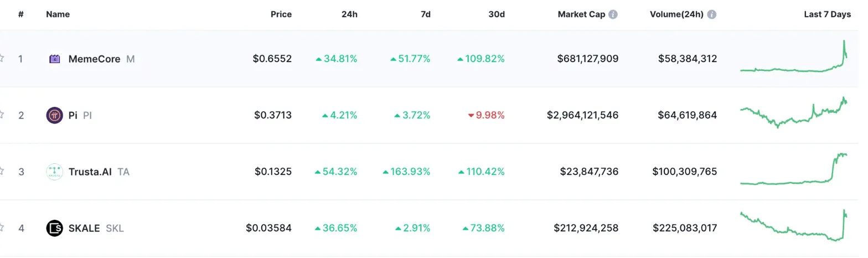Sort by the 24h change column
868x258 pixels.
click(349, 15)
